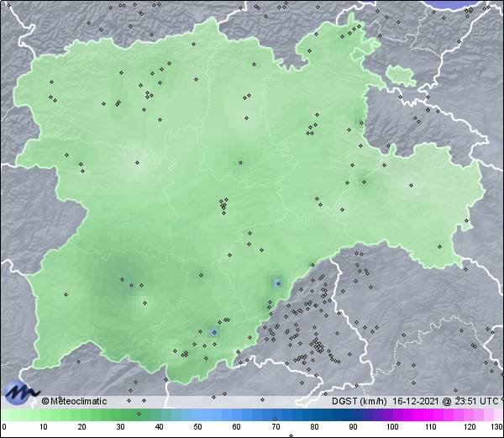Click the 70 value on the wind scale

coord(276,427)
